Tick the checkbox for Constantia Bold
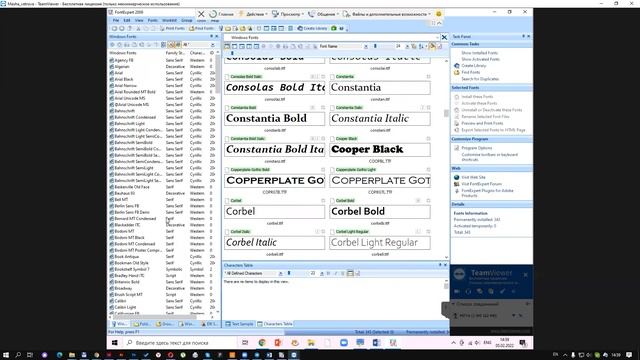This screenshot has height=360, width=640. coord(227,108)
